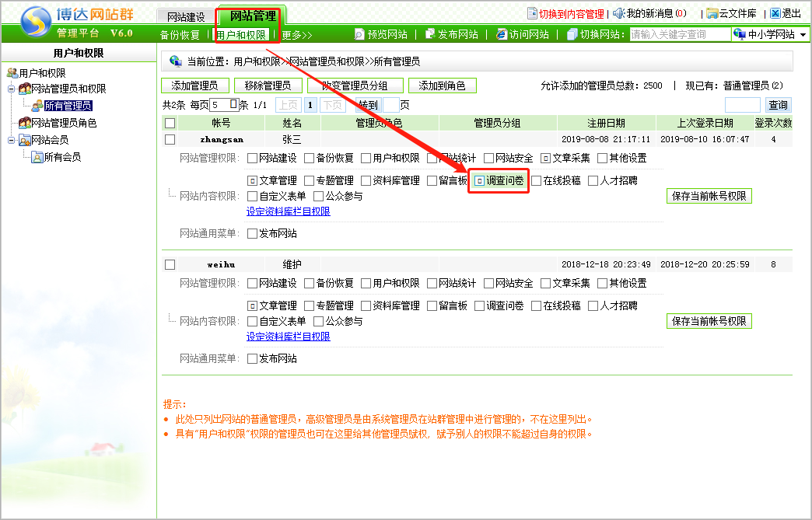This screenshot has width=812, height=520.
Task: Toggle the zhangsan row selection checkbox
Action: 170,140
